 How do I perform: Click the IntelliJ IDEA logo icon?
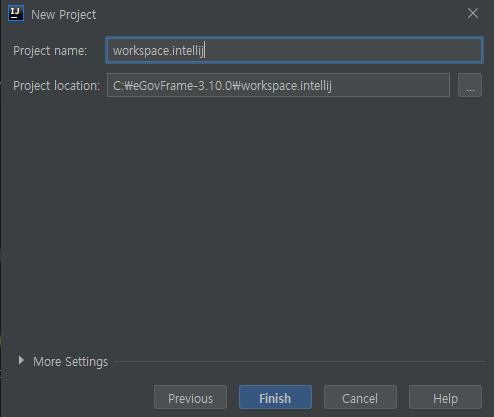[16, 13]
